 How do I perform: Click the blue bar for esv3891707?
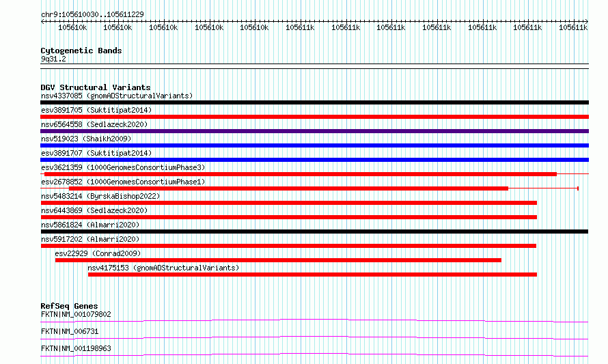(x=314, y=160)
